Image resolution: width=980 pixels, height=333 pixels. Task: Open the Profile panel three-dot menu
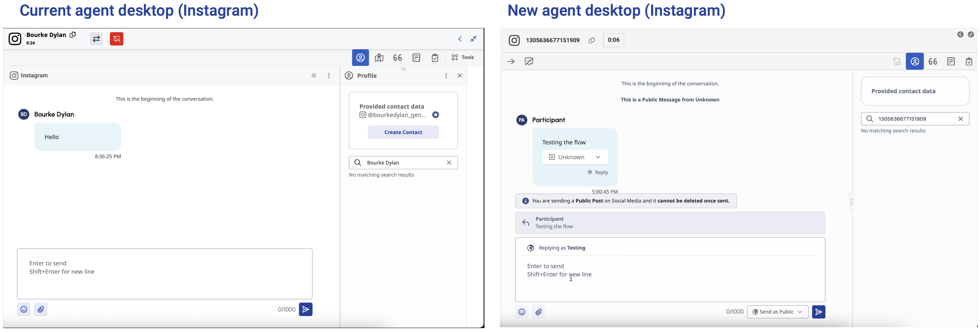(446, 75)
